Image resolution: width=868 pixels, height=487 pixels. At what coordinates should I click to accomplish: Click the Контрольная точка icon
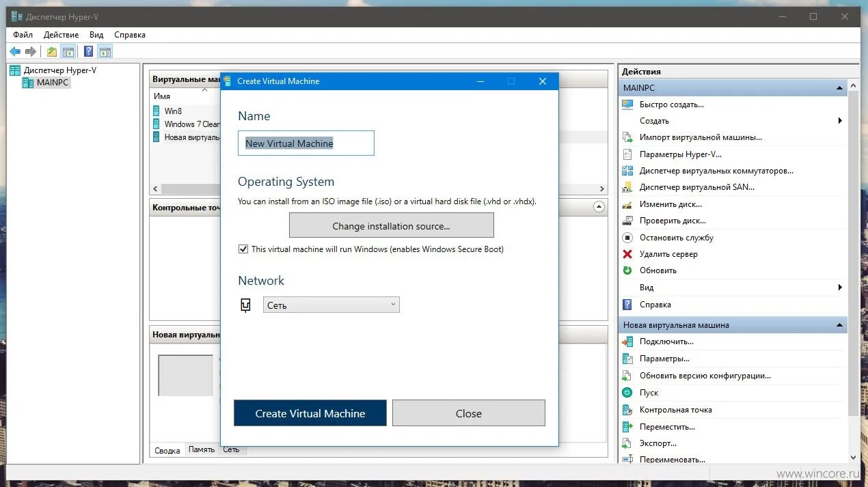click(x=627, y=410)
